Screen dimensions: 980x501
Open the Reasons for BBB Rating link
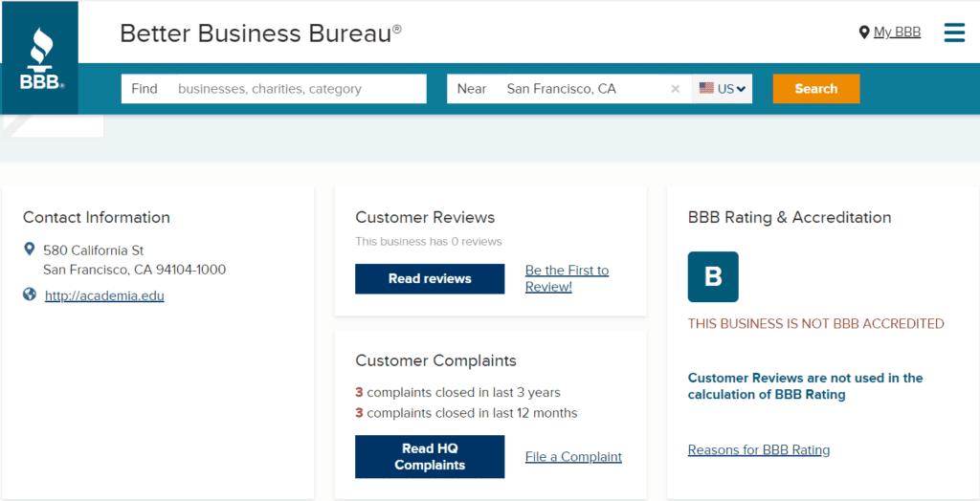coord(759,449)
